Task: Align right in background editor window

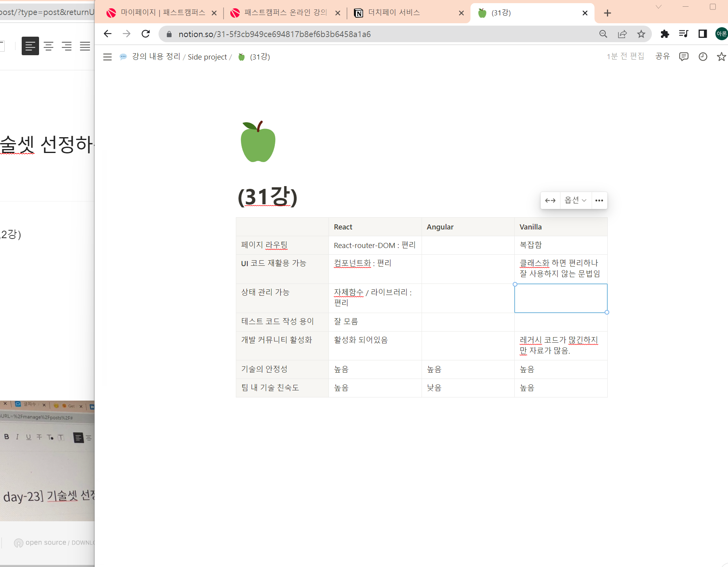Action: 67,46
